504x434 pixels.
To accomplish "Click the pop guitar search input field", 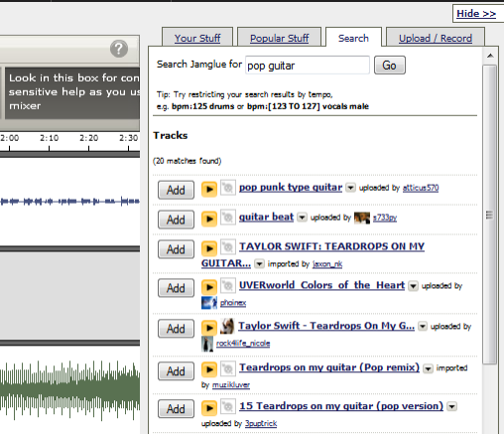I will click(x=308, y=66).
